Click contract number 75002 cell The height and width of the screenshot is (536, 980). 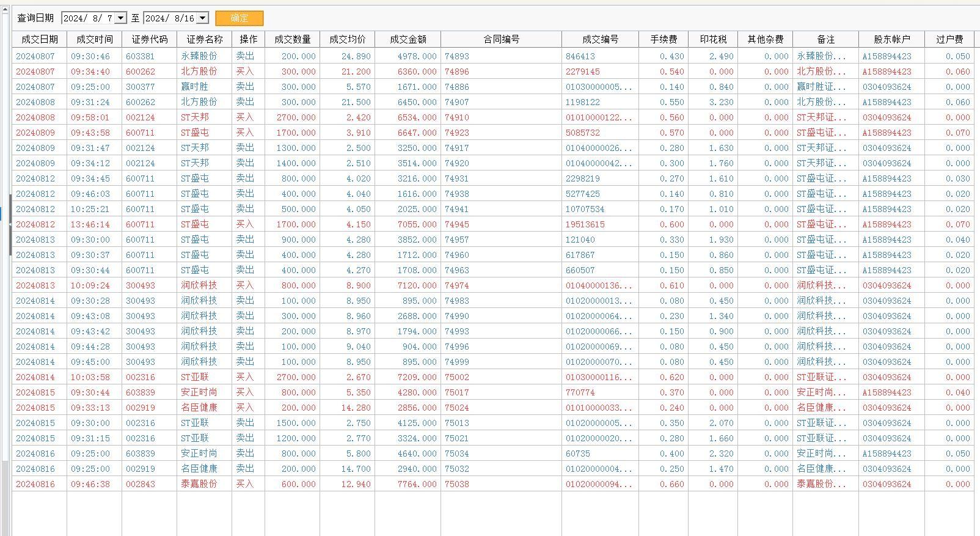(457, 377)
